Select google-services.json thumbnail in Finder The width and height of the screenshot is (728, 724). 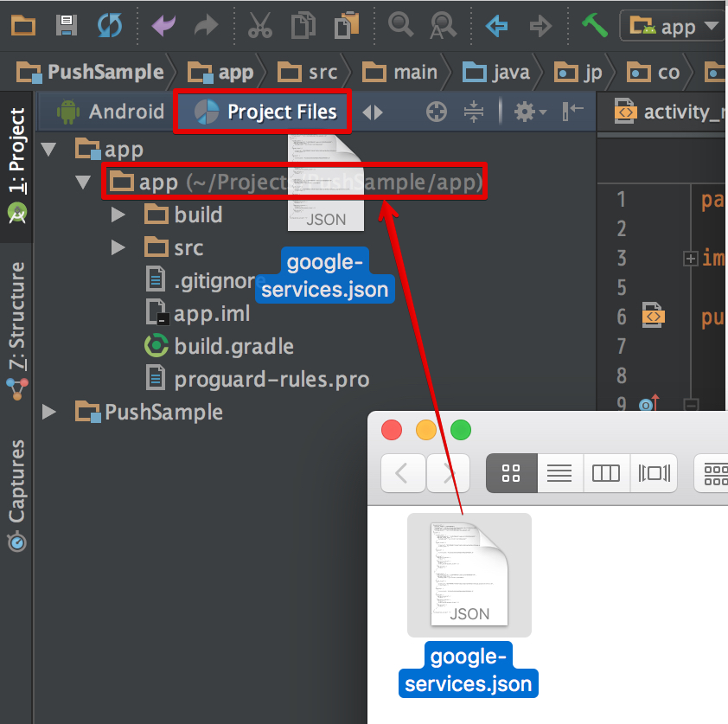click(x=469, y=575)
